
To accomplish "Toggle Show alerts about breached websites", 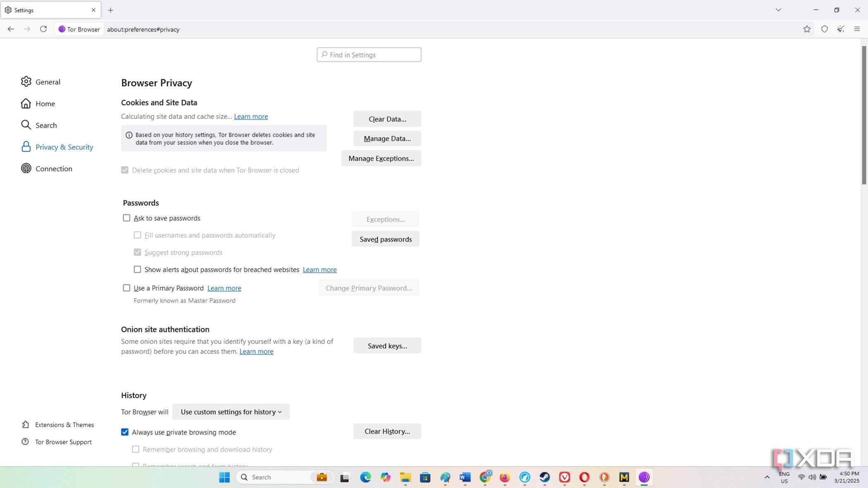I will 137,269.
